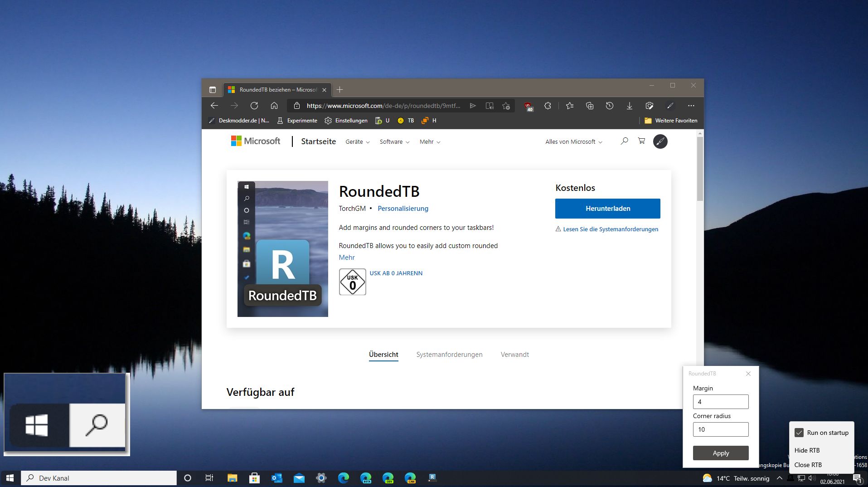Open the Edge home page icon
868x487 pixels.
(274, 106)
